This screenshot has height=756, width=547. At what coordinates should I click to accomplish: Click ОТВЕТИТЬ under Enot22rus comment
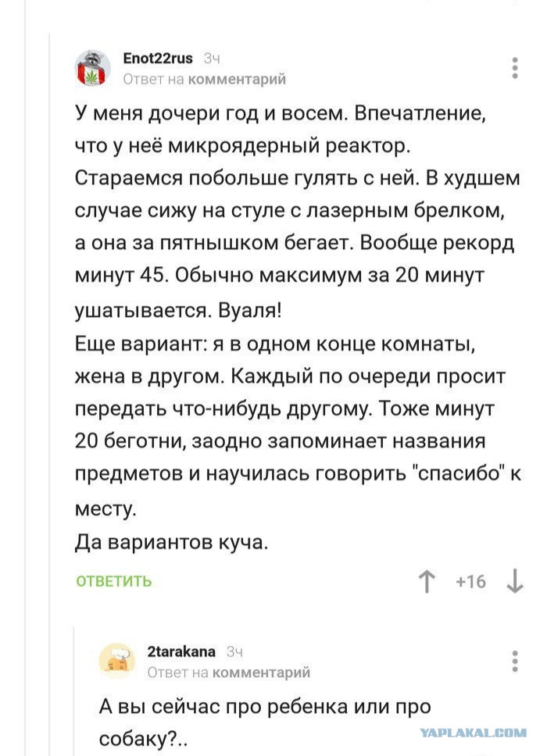pos(114,581)
